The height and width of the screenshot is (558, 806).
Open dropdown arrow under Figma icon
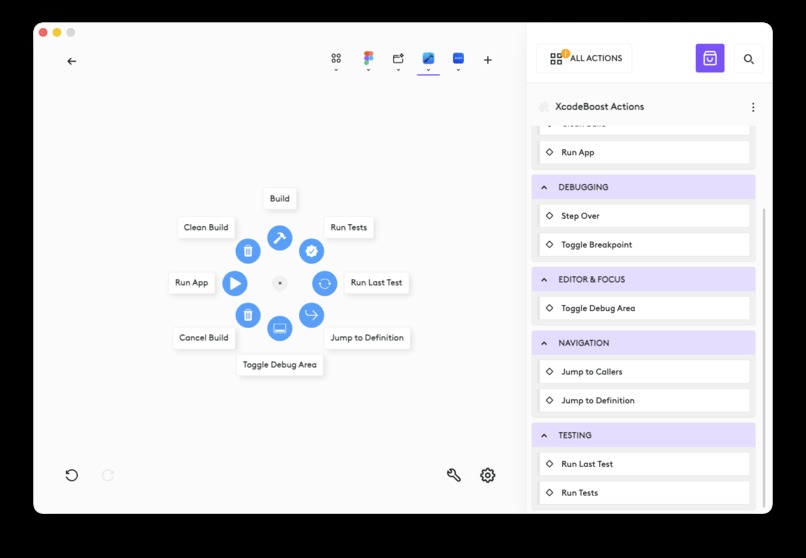click(x=368, y=70)
